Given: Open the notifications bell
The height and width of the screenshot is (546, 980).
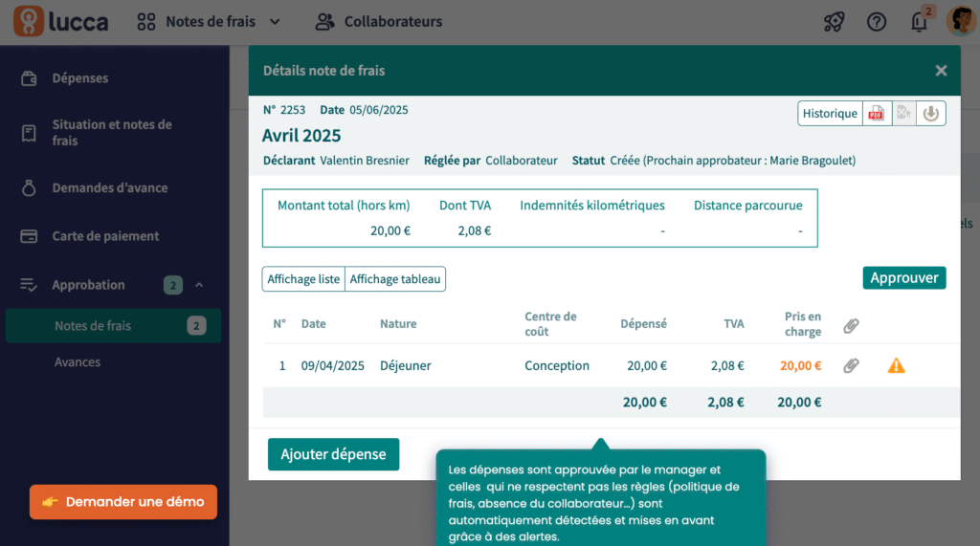Looking at the screenshot, I should tap(919, 22).
